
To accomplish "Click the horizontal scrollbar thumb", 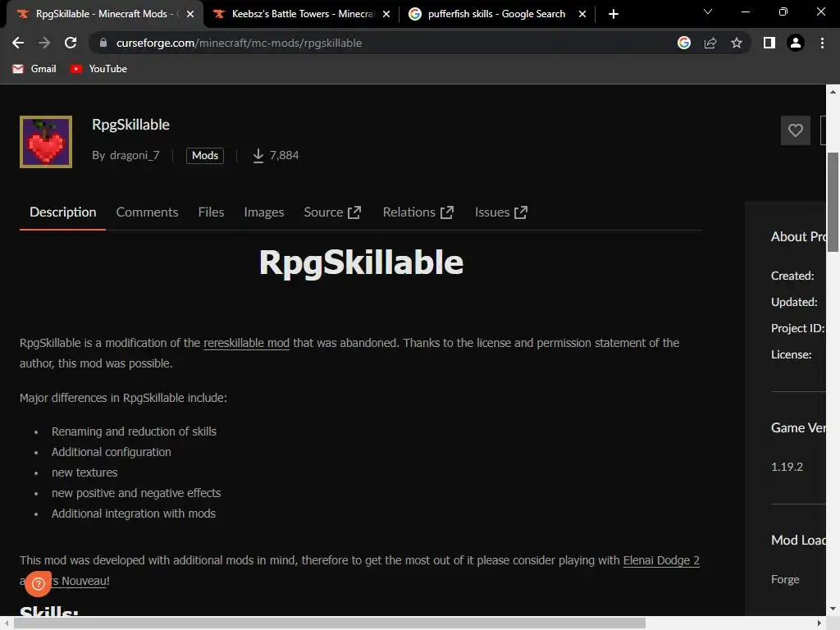I will pyautogui.click(x=330, y=623).
